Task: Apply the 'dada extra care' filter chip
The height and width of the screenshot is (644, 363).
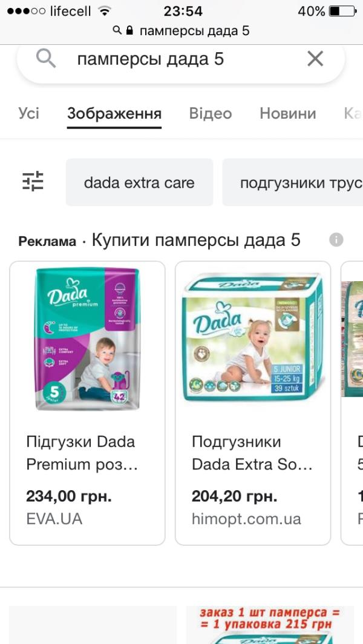Action: 140,182
